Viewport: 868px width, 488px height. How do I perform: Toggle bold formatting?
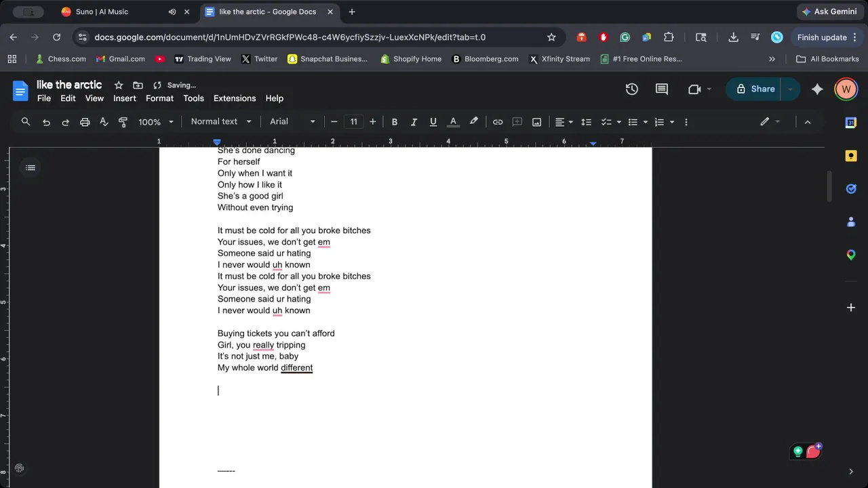click(x=395, y=122)
